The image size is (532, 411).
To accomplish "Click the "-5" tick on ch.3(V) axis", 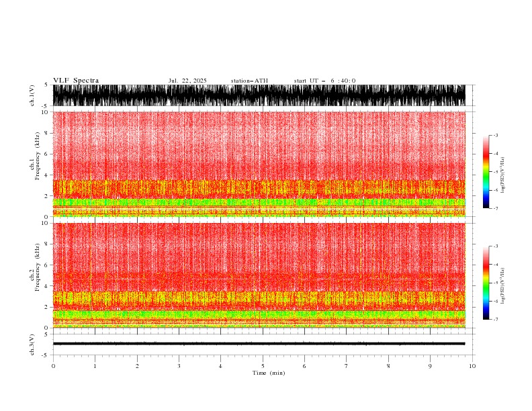I will [x=45, y=355].
